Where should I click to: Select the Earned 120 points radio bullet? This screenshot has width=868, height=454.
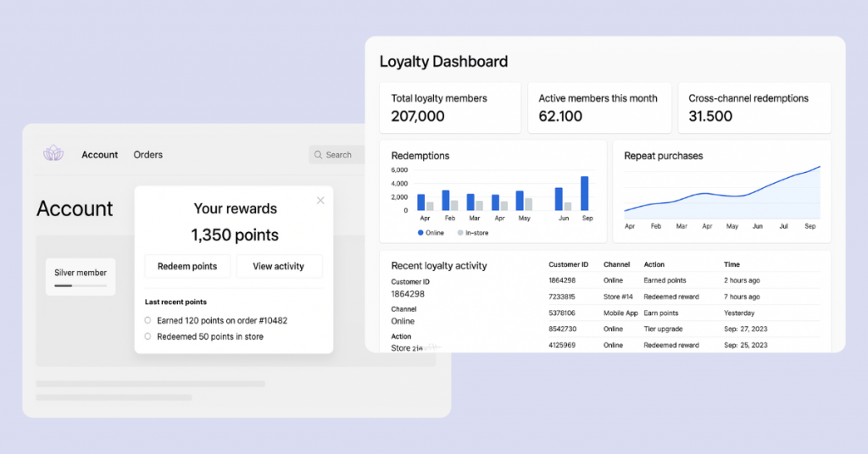click(x=148, y=320)
